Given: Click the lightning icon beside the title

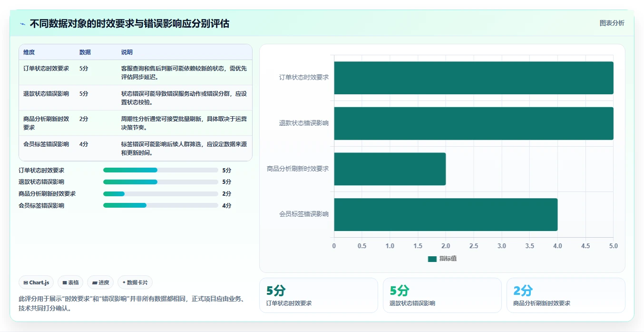Looking at the screenshot, I should click(22, 24).
